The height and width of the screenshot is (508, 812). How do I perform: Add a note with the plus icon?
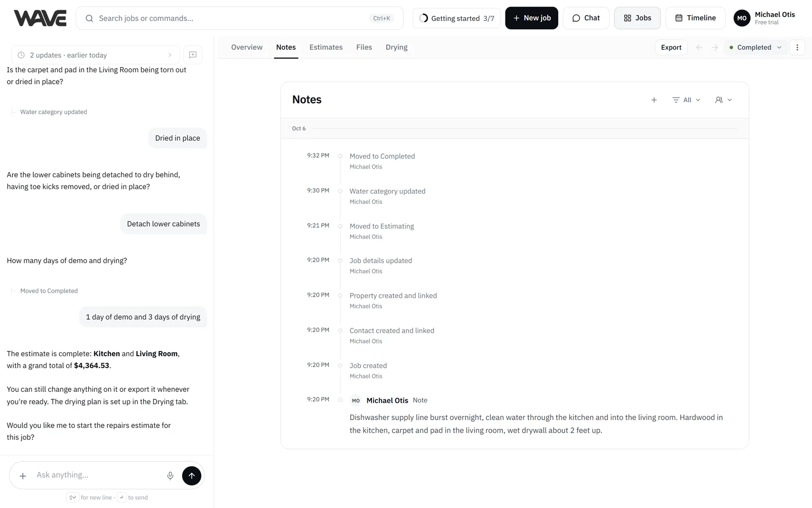coord(654,100)
